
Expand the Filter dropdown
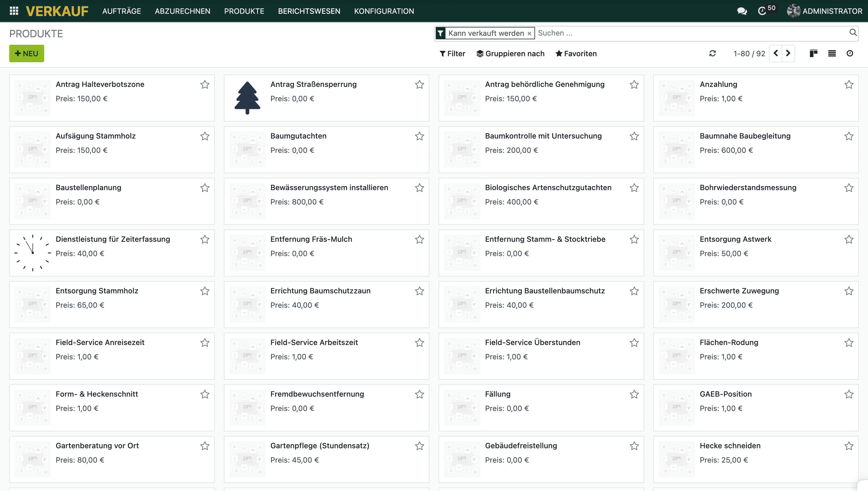coord(452,54)
